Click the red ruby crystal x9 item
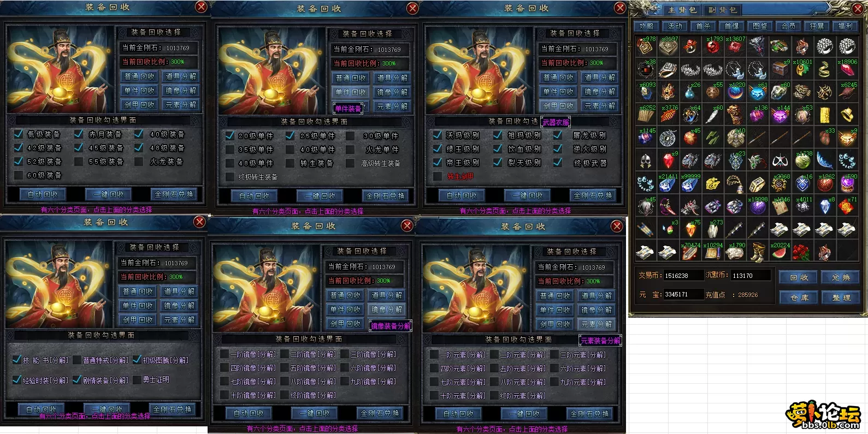 pyautogui.click(x=668, y=160)
